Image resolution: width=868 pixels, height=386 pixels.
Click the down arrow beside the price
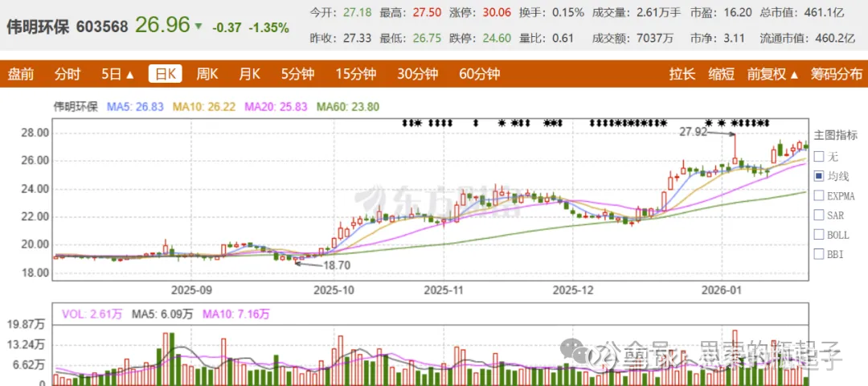[x=199, y=26]
